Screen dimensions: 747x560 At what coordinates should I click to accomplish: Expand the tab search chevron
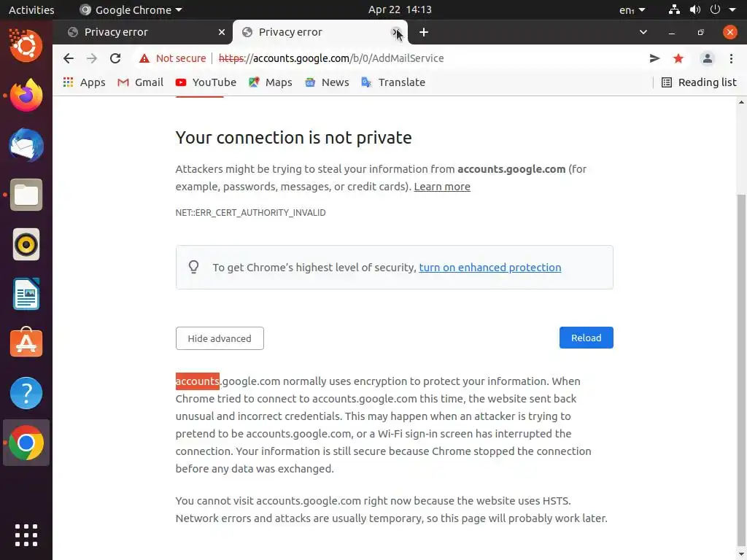tap(643, 32)
